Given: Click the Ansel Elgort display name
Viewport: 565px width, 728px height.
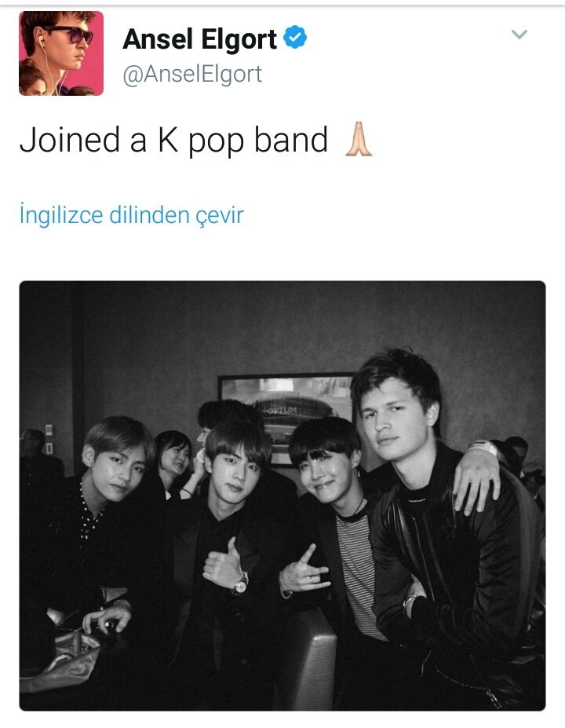Looking at the screenshot, I should (200, 38).
